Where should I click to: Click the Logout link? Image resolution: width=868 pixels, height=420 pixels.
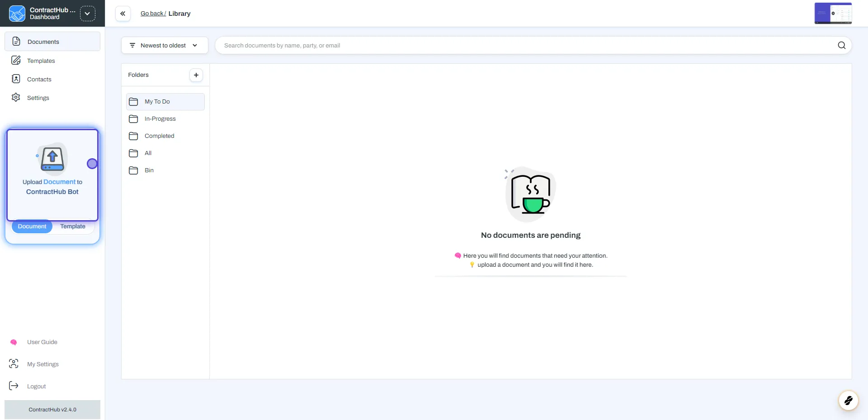37,387
